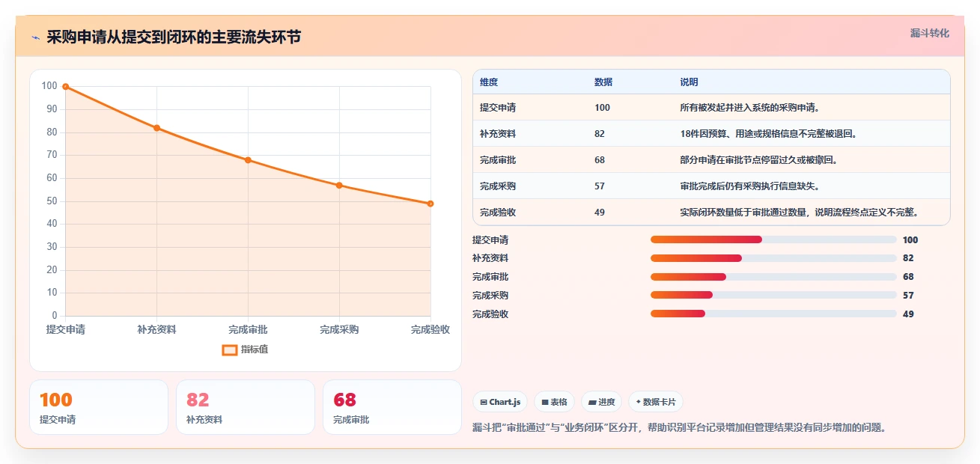
Task: Click the 漏斗转化 tag in the header
Action: click(x=930, y=33)
